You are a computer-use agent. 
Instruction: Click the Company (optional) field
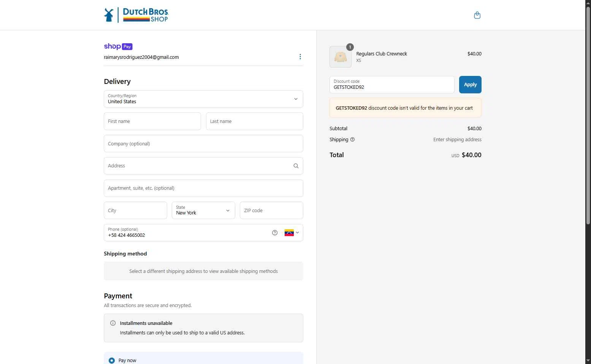pos(203,143)
